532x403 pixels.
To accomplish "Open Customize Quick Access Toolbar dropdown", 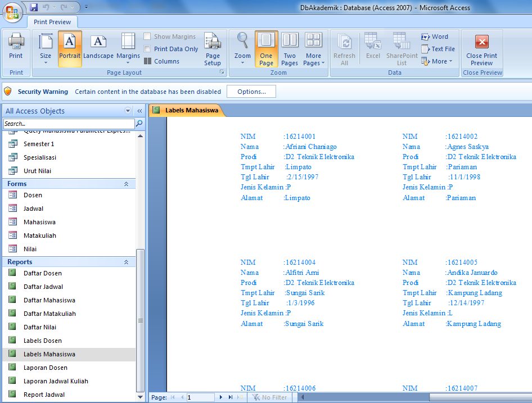I will coord(86,7).
